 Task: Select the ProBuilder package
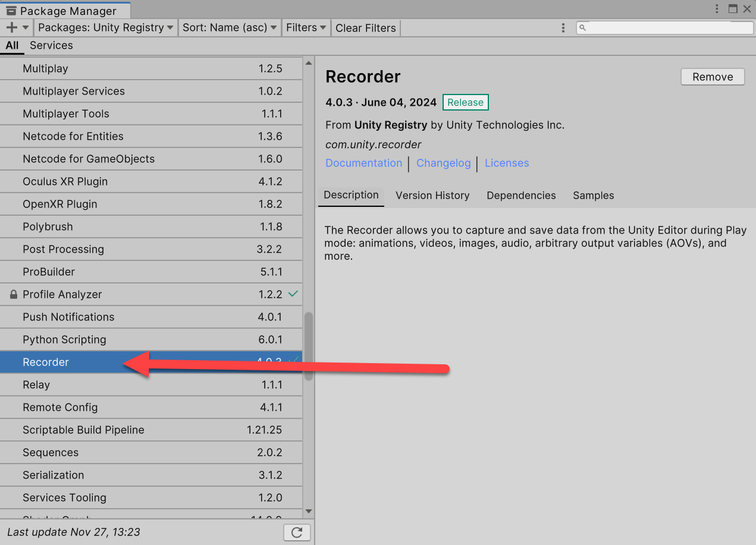point(151,272)
